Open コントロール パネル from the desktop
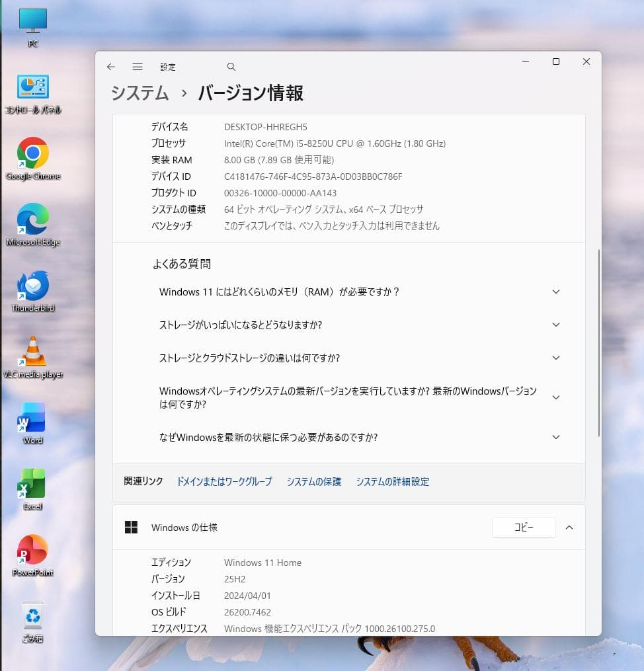The image size is (644, 671). coord(32,86)
